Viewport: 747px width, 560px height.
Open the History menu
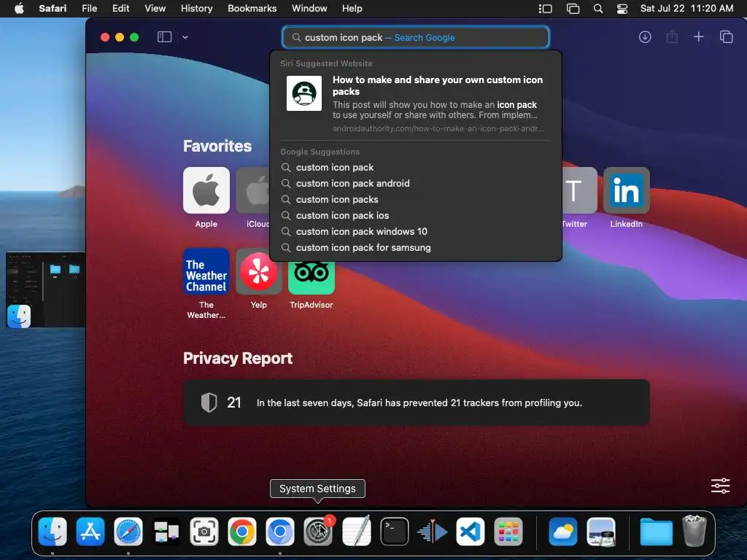pyautogui.click(x=196, y=8)
